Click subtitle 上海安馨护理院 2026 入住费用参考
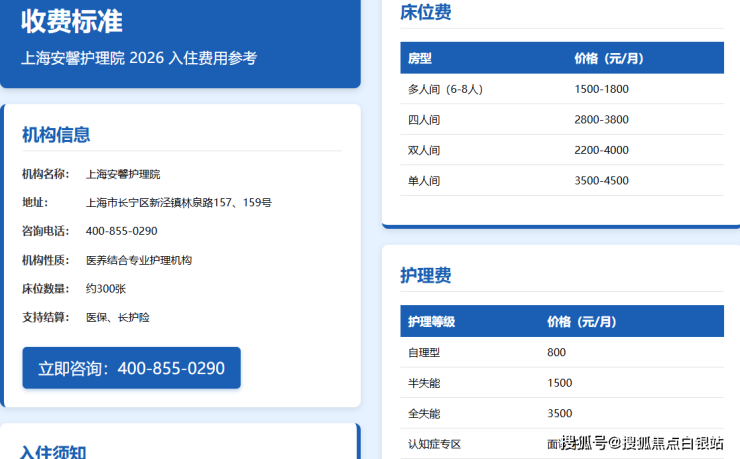 pos(139,58)
